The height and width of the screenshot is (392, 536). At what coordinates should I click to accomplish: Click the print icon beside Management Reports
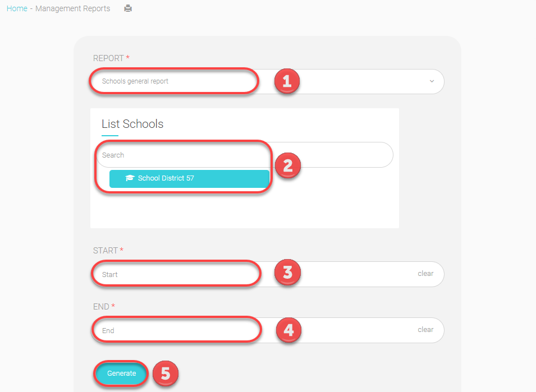click(128, 8)
